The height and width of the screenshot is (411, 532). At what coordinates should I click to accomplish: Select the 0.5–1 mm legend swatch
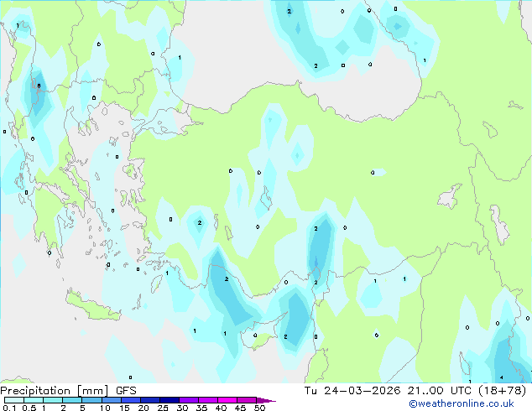coord(34,400)
